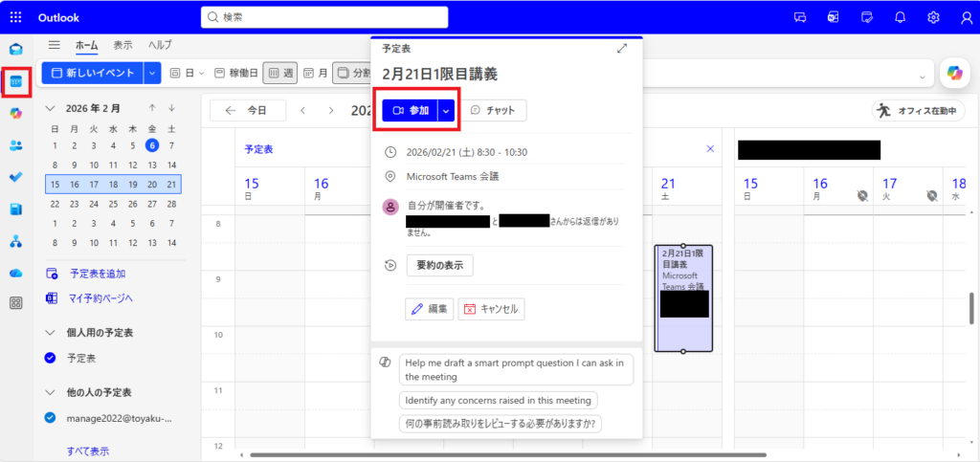This screenshot has height=462, width=980.
Task: Collapse the 個人用の予定表 section
Action: pos(51,333)
